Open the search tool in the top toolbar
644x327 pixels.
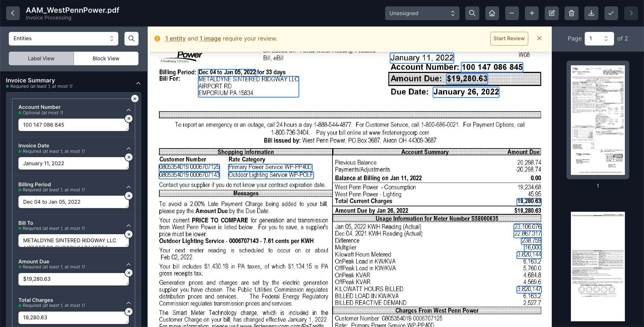(472, 13)
